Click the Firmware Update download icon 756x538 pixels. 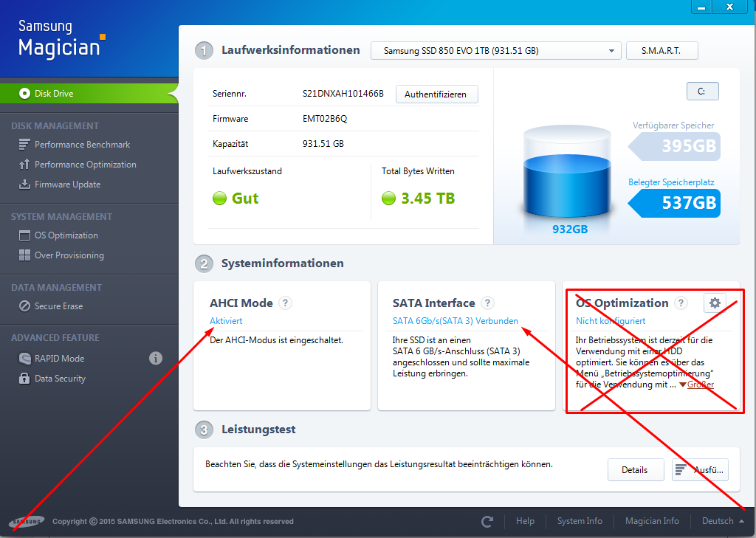tap(24, 184)
